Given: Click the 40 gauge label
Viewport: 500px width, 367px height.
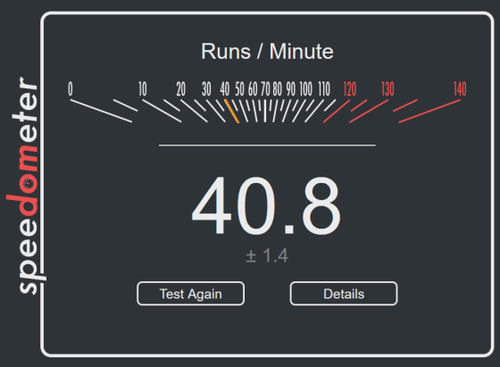Looking at the screenshot, I should pos(225,89).
